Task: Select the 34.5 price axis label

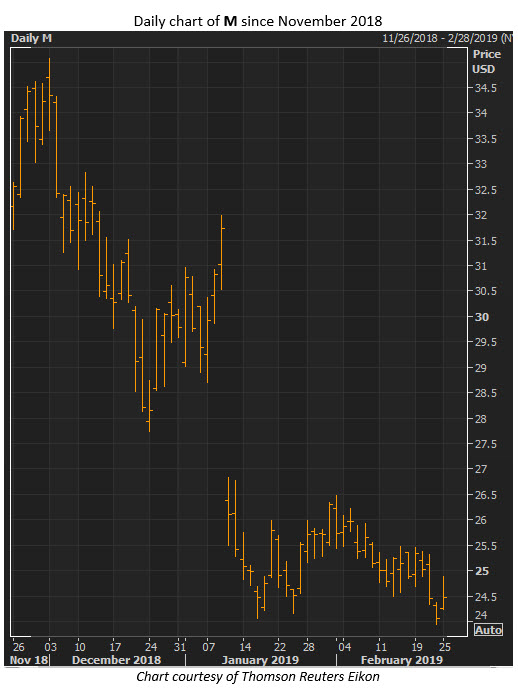Action: pyautogui.click(x=485, y=88)
